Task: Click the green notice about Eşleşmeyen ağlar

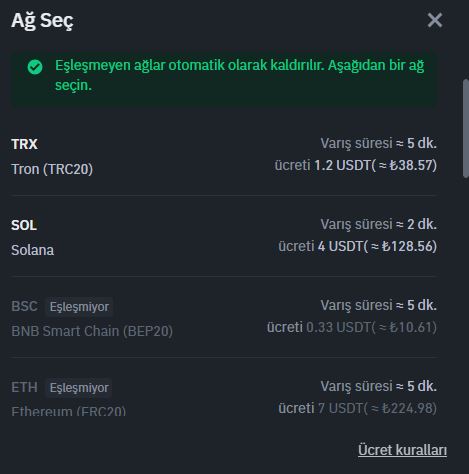Action: (x=224, y=78)
